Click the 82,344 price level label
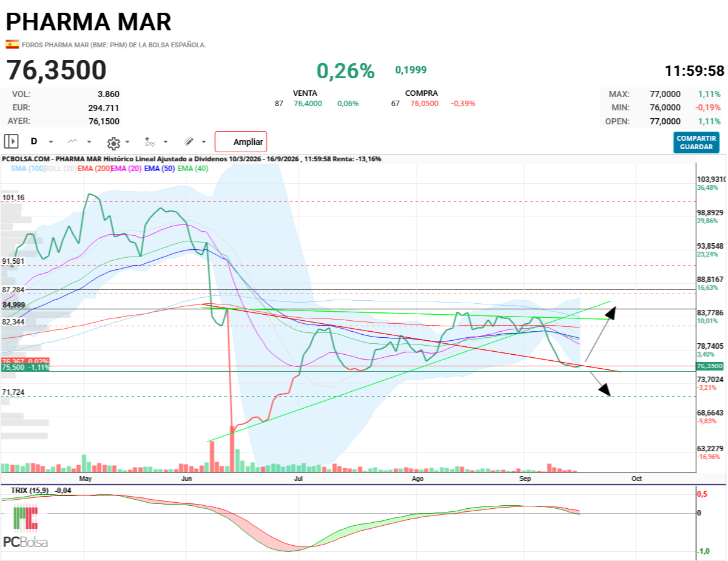The width and height of the screenshot is (728, 561). click(13, 321)
